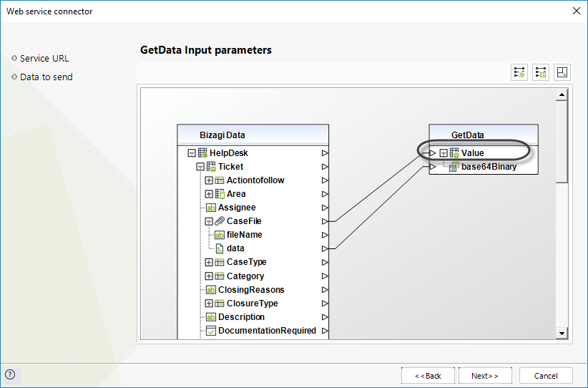
Task: Click input connector arrow of Value
Action: coord(432,153)
